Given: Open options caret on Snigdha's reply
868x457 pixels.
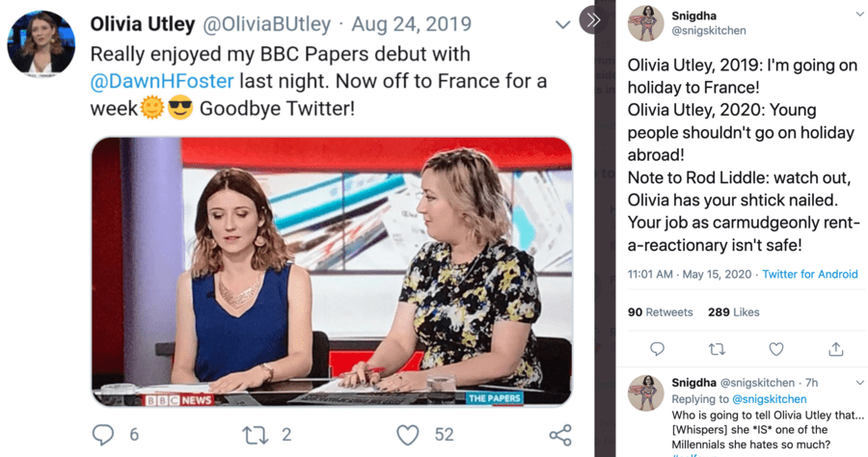Looking at the screenshot, I should 859,383.
